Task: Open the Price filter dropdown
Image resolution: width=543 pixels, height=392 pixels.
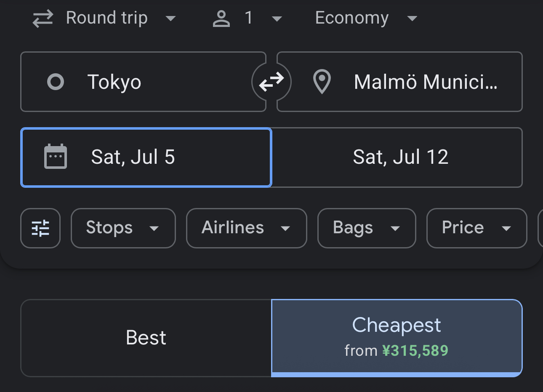Action: (x=477, y=228)
